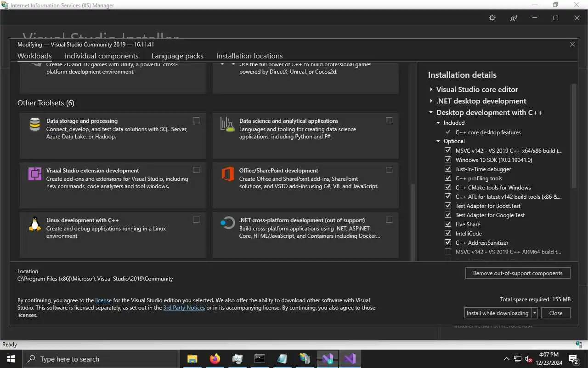Click the install location path text
The height and width of the screenshot is (368, 588).
pyautogui.click(x=95, y=279)
